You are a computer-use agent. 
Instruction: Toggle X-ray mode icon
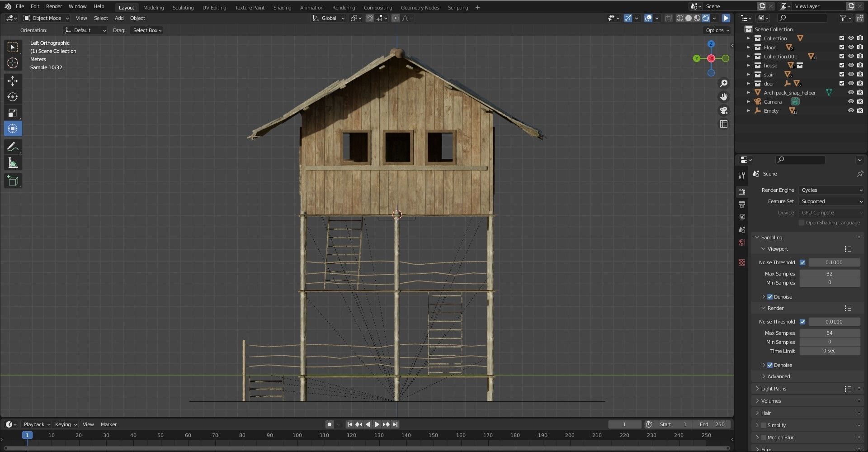click(x=668, y=18)
